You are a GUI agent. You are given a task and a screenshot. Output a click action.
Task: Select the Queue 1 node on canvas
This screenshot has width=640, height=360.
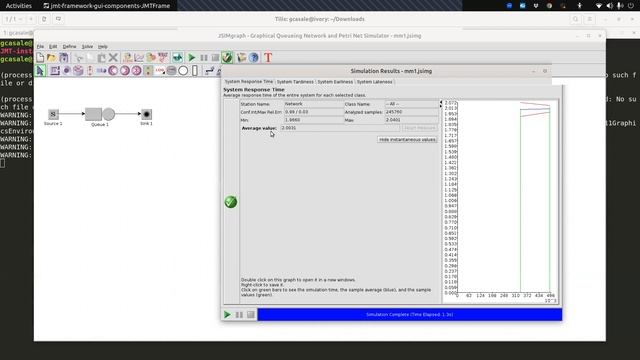(100, 114)
